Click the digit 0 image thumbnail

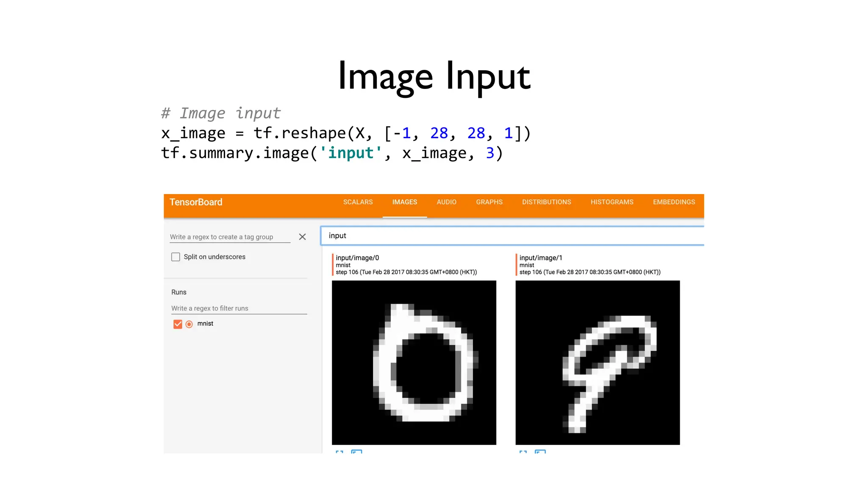tap(414, 362)
